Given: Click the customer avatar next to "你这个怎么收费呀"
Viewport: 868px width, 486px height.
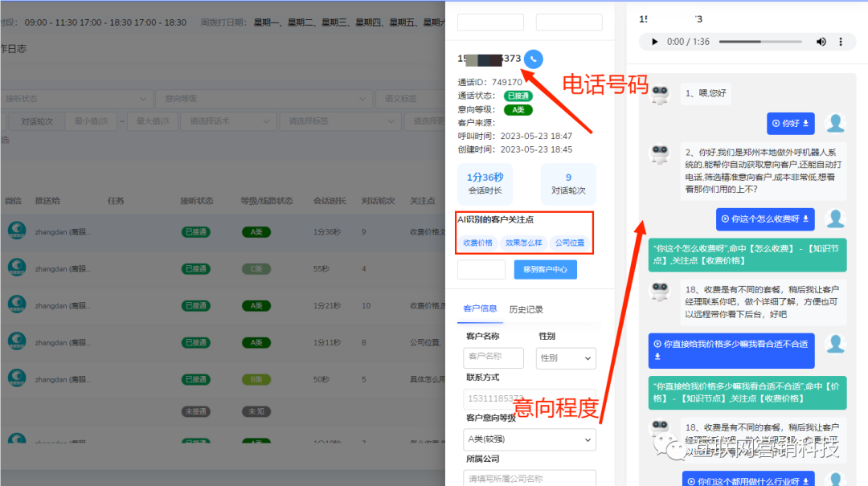Looking at the screenshot, I should (835, 218).
